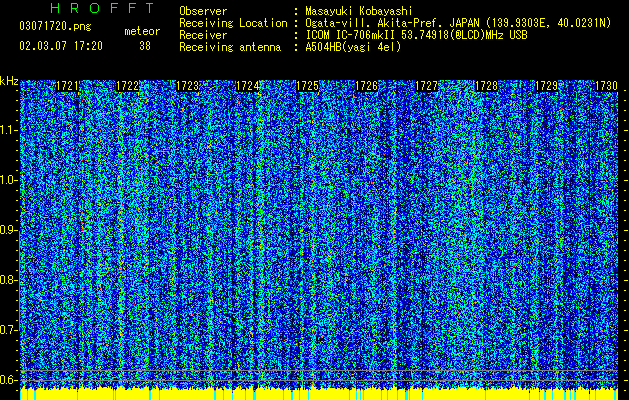Viewport: 629px width, 400px height.
Task: Click the 1730 time marker
Action: [x=606, y=86]
